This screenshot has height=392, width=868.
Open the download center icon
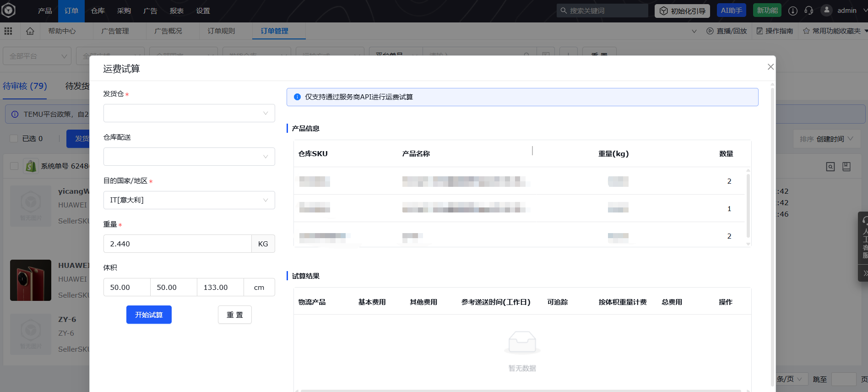tap(793, 11)
